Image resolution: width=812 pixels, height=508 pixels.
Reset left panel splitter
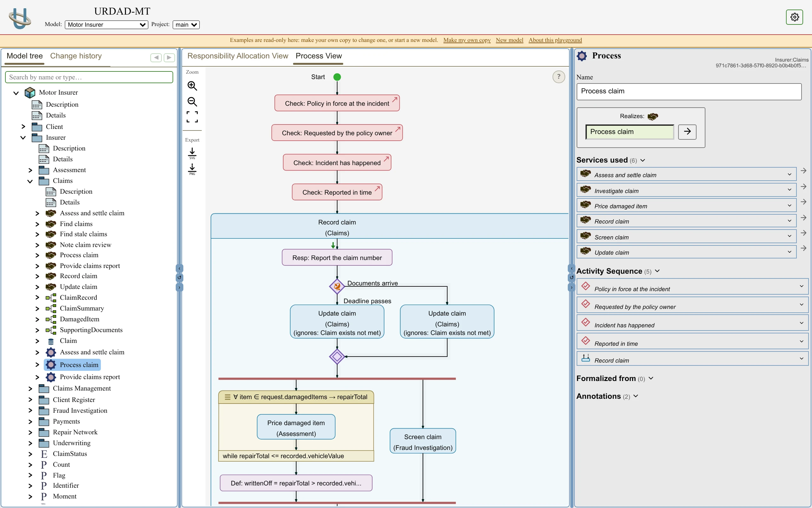(x=180, y=277)
